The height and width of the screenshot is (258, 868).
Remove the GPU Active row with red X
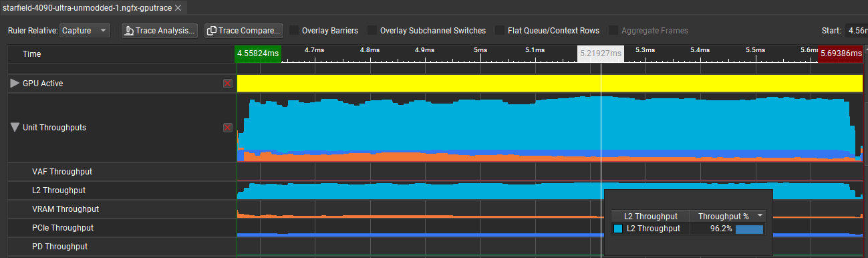click(x=228, y=83)
